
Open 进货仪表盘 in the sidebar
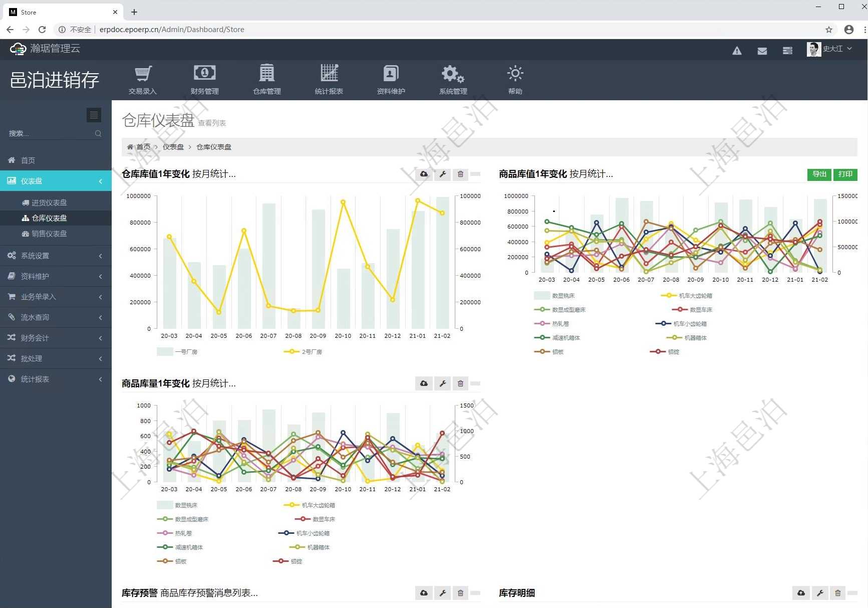point(56,202)
